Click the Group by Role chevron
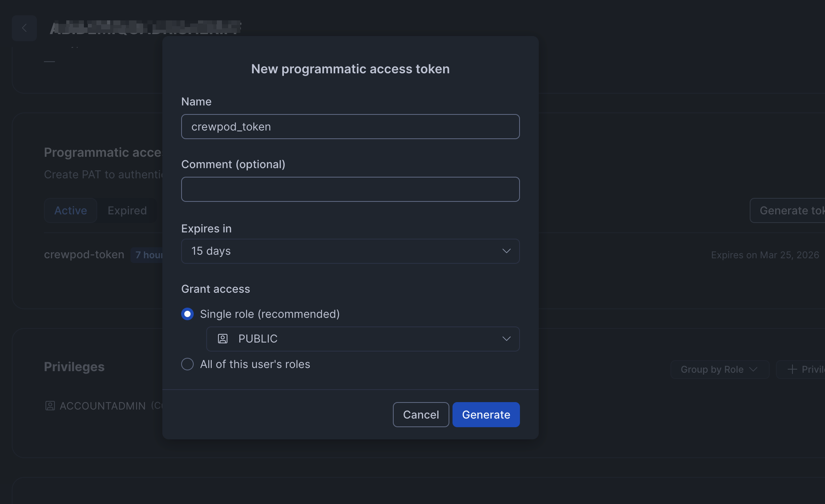This screenshot has width=825, height=504. [753, 369]
